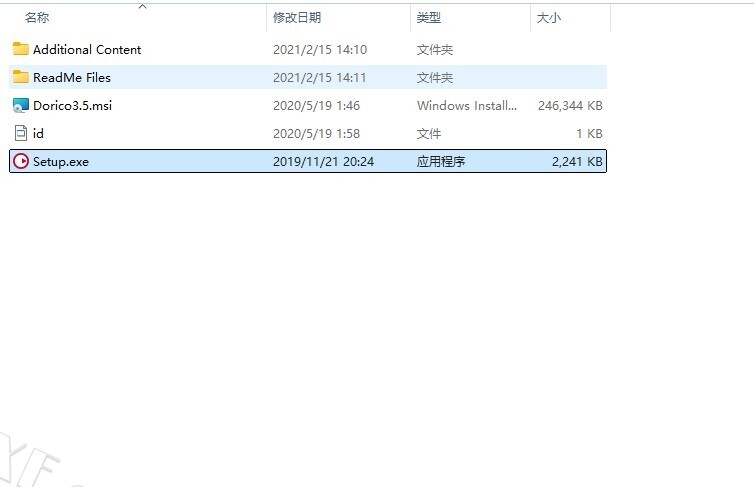Select the Additional Content folder name
754x487 pixels.
tap(87, 49)
